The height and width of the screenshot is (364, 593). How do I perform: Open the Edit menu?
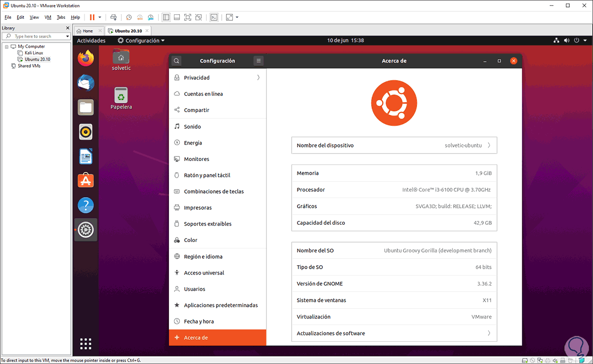[20, 17]
